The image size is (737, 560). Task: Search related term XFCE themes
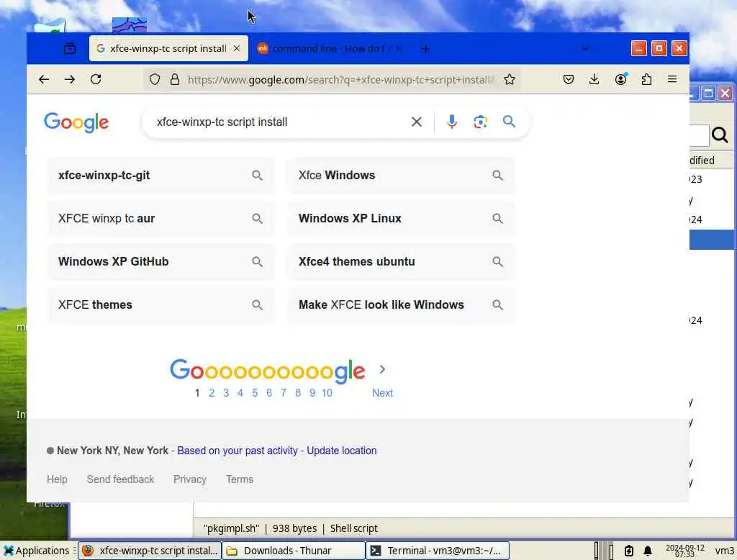(160, 305)
